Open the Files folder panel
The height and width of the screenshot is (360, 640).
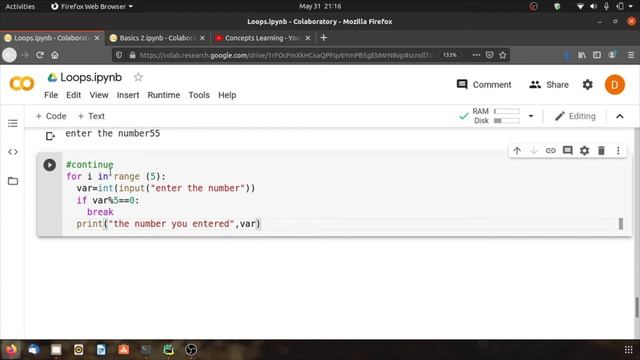coord(13,181)
